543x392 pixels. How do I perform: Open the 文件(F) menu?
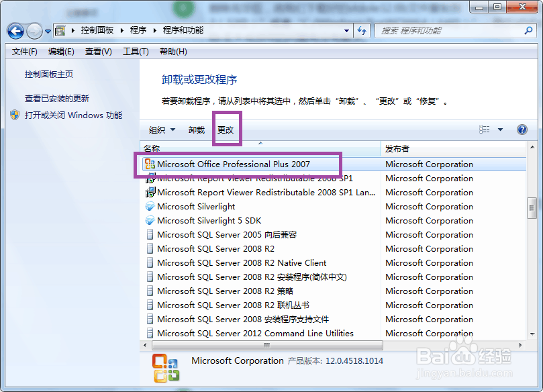coord(25,52)
